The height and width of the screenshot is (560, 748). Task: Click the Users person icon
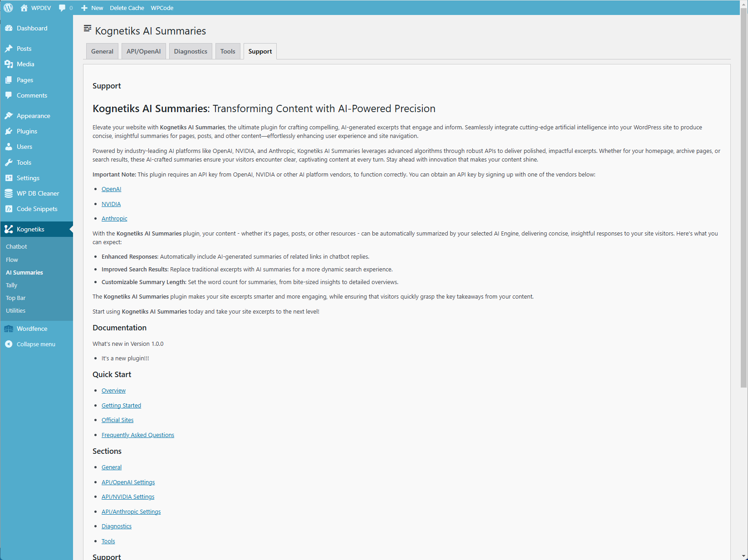tap(9, 147)
